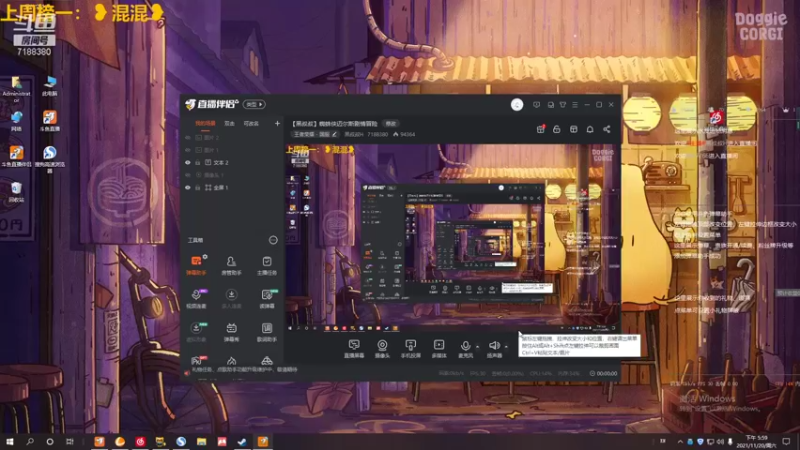Toggle lock on layer 全屏 1
The height and width of the screenshot is (450, 800).
(197, 188)
